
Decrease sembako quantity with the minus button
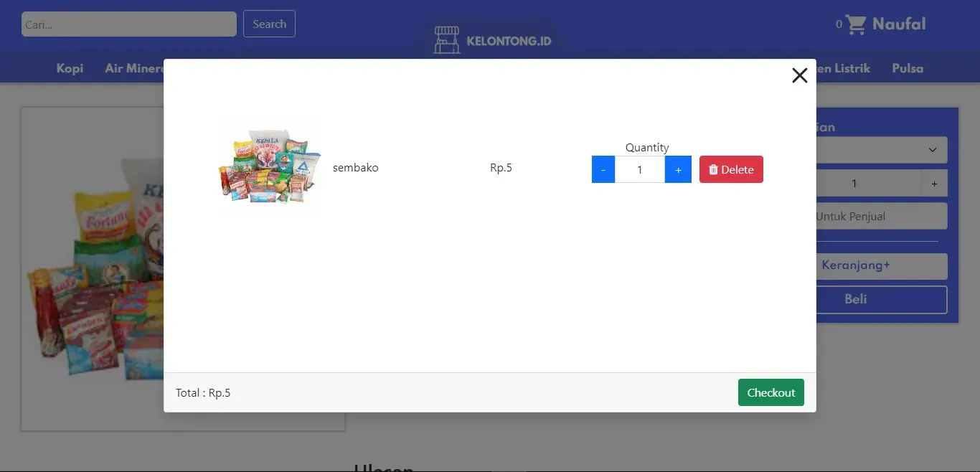pyautogui.click(x=603, y=169)
